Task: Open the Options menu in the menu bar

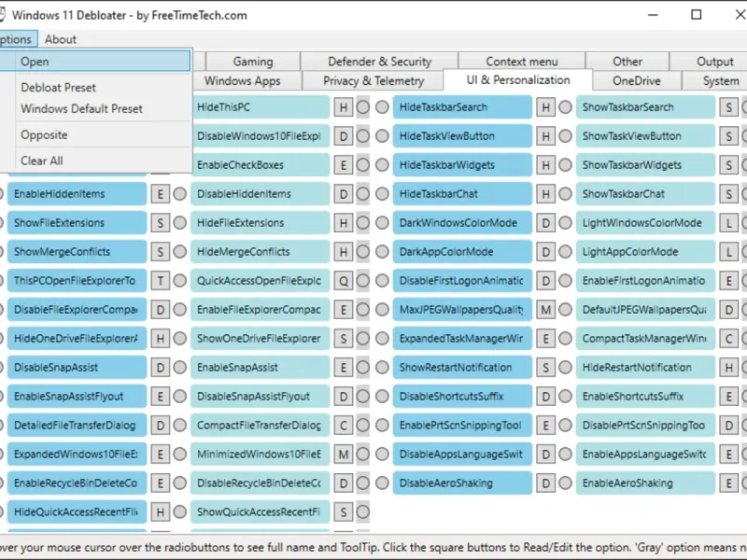Action: [18, 39]
